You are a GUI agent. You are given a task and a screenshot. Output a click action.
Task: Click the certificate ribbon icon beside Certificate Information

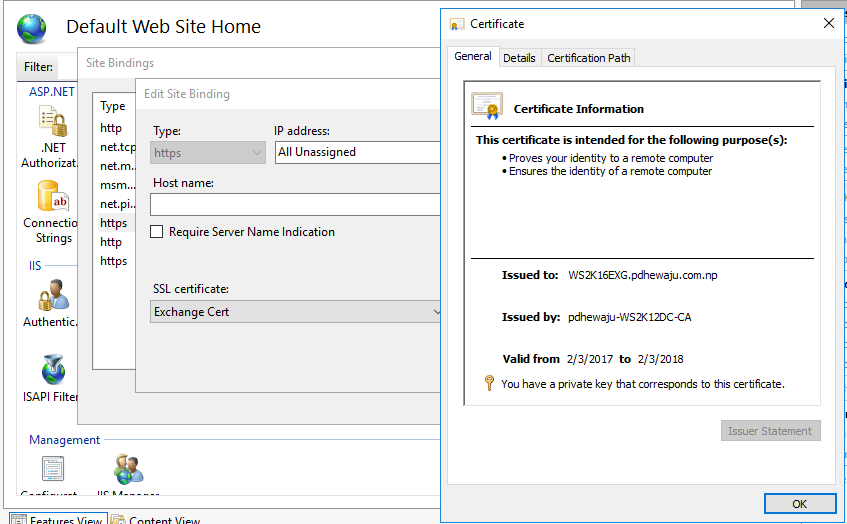pyautogui.click(x=487, y=105)
